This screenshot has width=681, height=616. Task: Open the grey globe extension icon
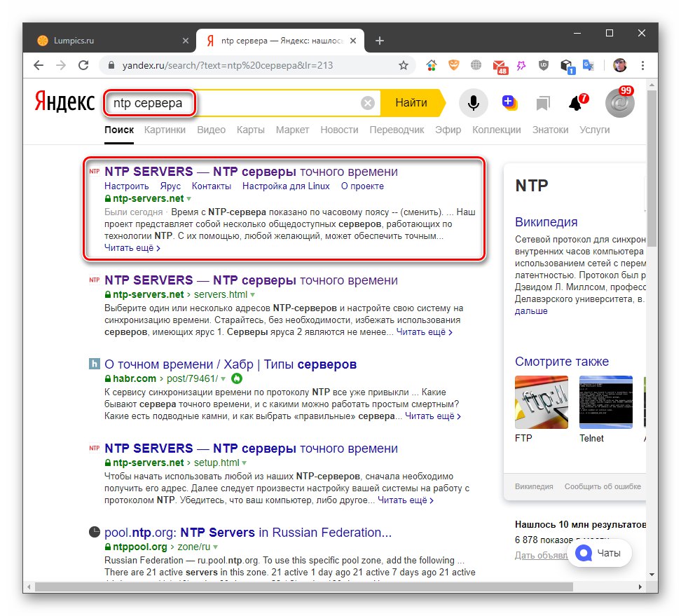point(476,65)
